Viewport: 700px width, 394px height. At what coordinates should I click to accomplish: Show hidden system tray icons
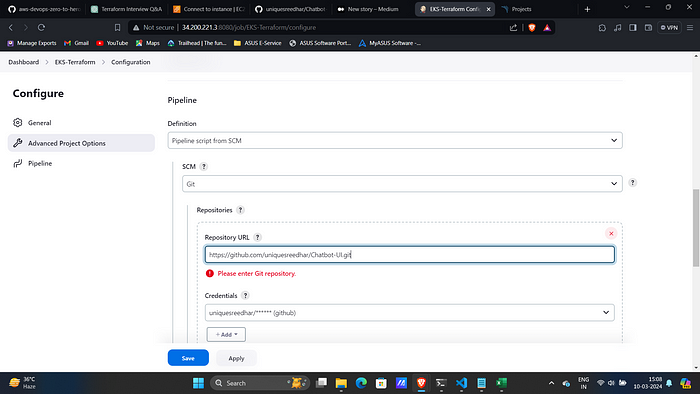(551, 383)
